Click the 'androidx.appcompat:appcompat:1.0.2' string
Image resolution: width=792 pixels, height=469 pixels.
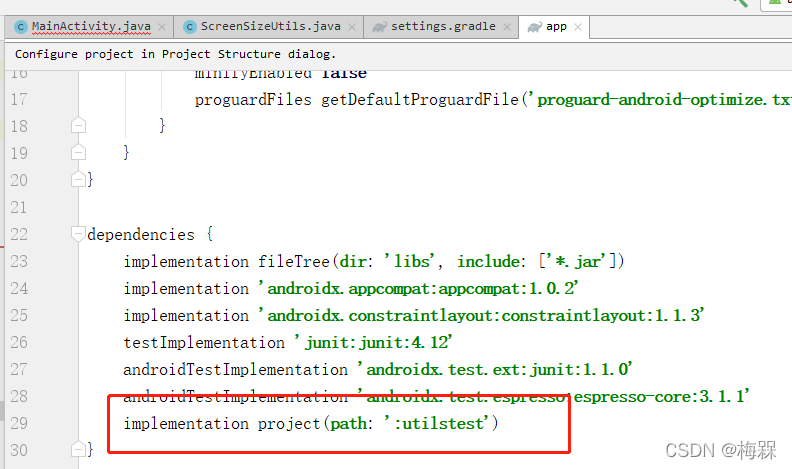[x=418, y=288]
